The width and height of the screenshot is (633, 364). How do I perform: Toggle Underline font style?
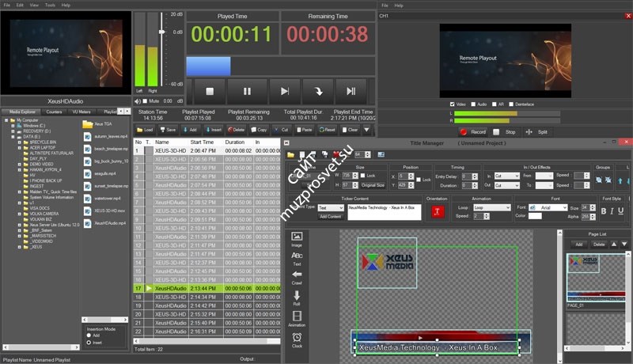(x=621, y=211)
